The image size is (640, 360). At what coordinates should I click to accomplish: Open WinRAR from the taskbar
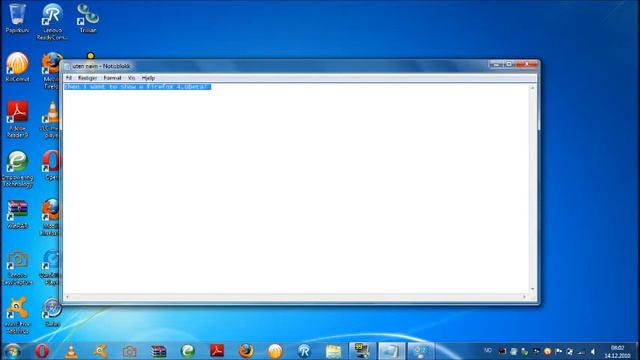pos(158,351)
